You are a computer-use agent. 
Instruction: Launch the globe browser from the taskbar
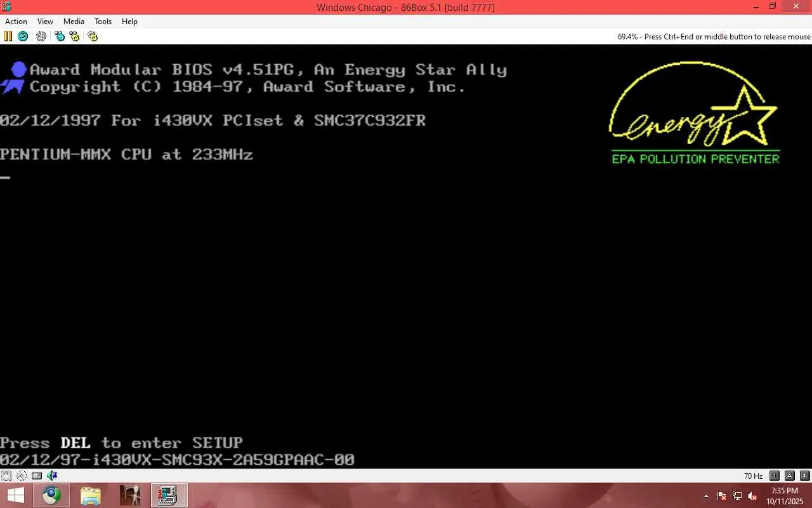click(52, 495)
